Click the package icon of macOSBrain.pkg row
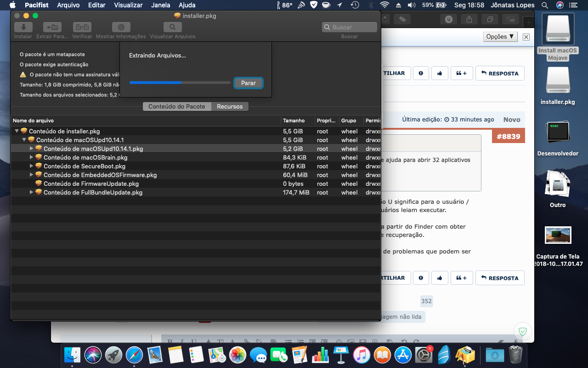Image resolution: width=588 pixels, height=368 pixels. pyautogui.click(x=39, y=157)
